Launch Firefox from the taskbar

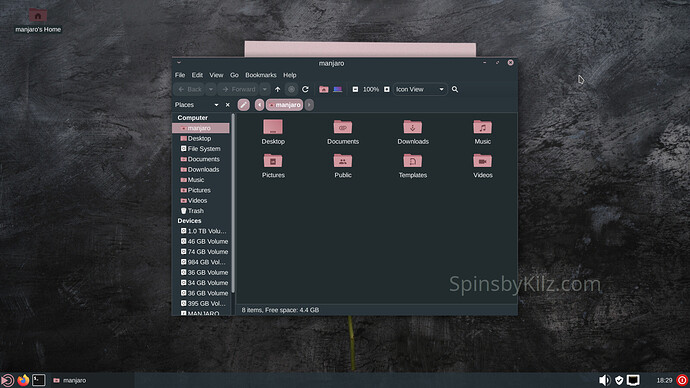coord(23,380)
